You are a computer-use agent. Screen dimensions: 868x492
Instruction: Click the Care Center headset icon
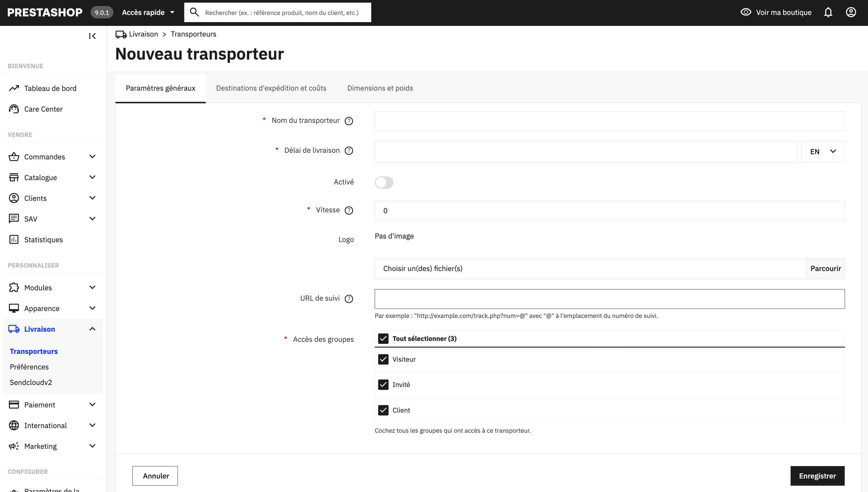[14, 109]
